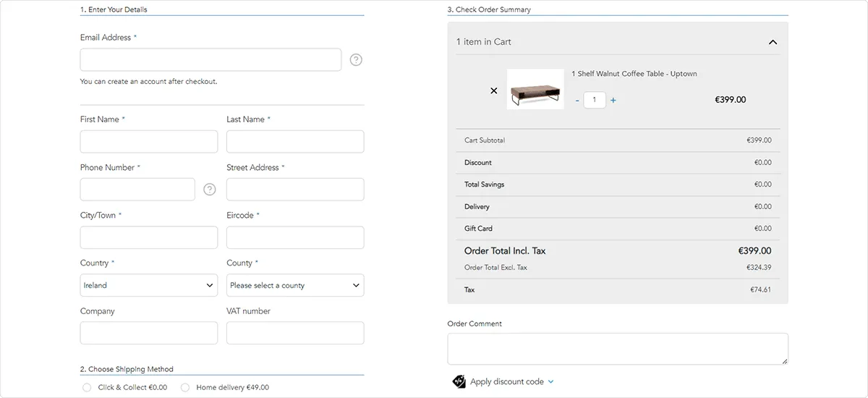The height and width of the screenshot is (398, 868).
Task: Click help icon next to Phone Number
Action: pos(210,190)
